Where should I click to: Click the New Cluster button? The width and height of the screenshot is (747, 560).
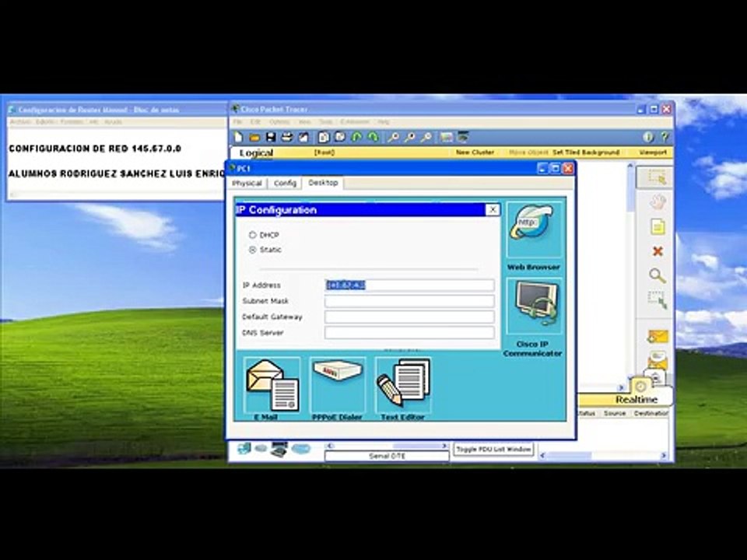pyautogui.click(x=475, y=152)
